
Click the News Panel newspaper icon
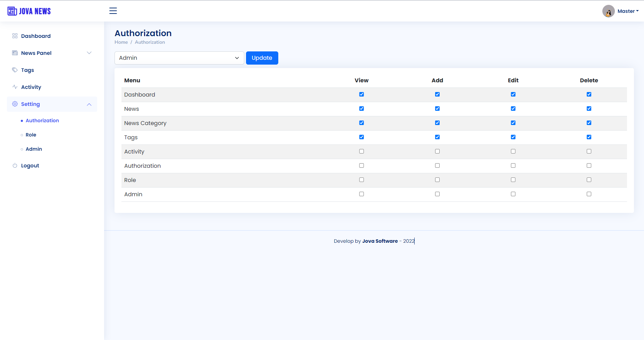click(15, 53)
